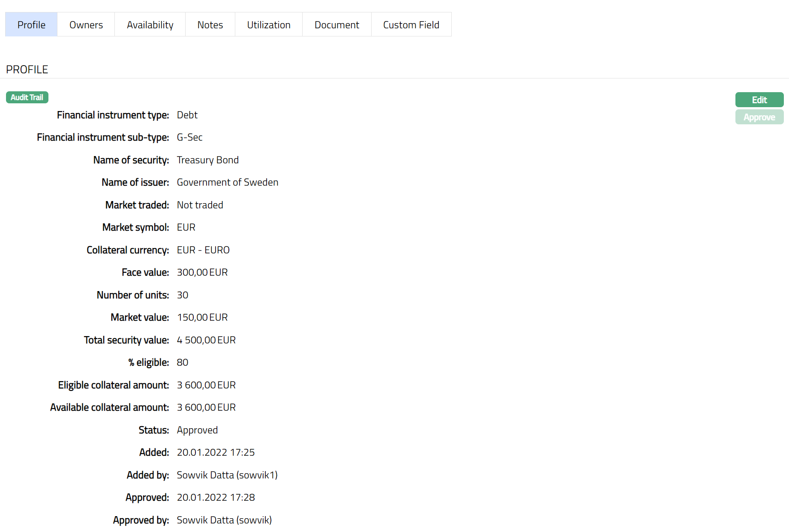Open the Utilization tab
The width and height of the screenshot is (789, 532).
269,25
